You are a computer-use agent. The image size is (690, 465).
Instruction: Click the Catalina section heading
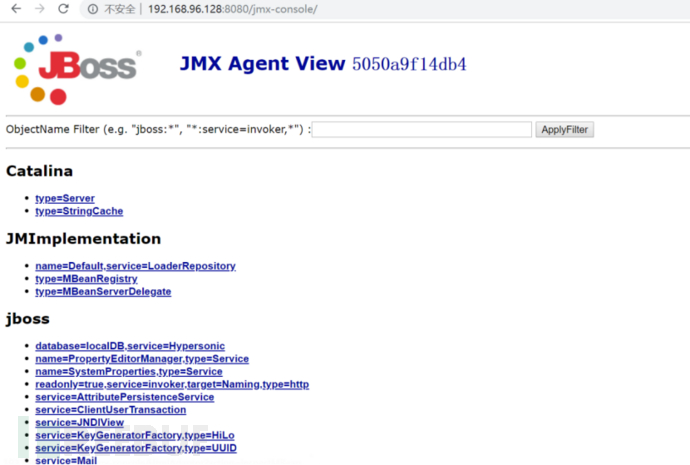click(40, 171)
